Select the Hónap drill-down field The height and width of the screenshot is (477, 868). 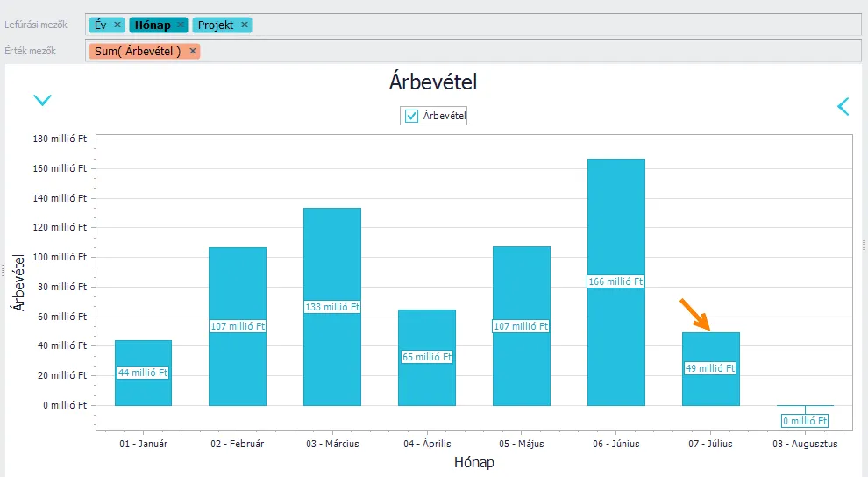pos(153,25)
